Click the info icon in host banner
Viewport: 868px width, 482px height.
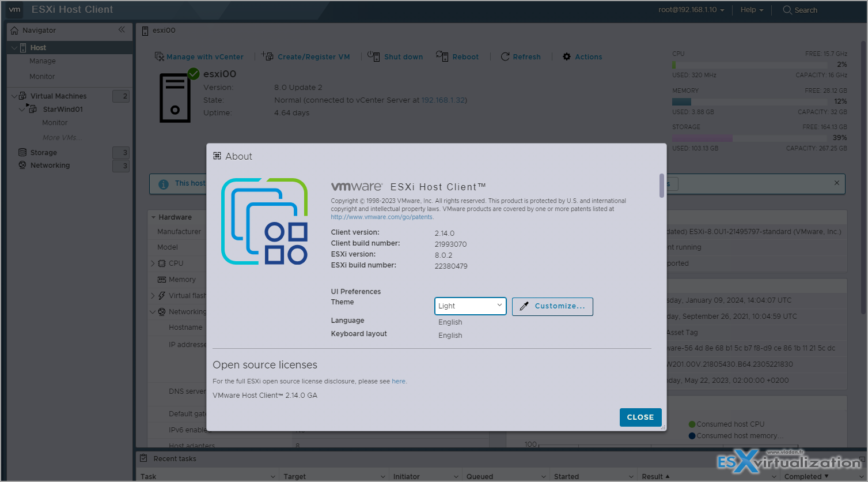pos(164,184)
